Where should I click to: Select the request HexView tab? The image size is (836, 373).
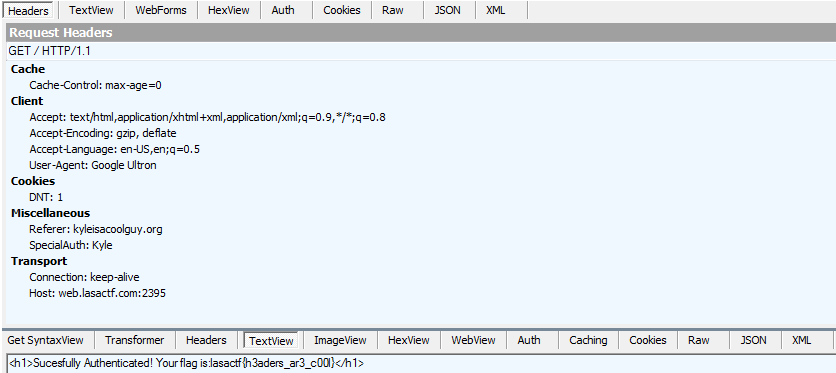[x=229, y=10]
